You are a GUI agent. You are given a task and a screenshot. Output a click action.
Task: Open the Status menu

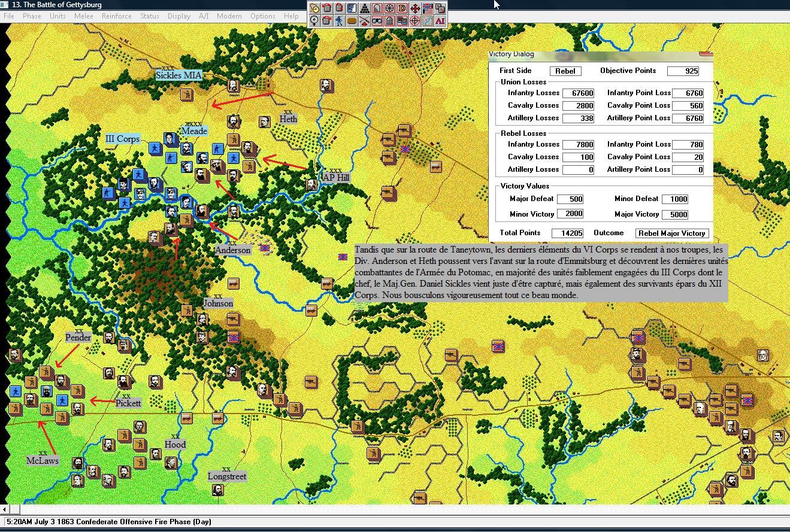(150, 16)
